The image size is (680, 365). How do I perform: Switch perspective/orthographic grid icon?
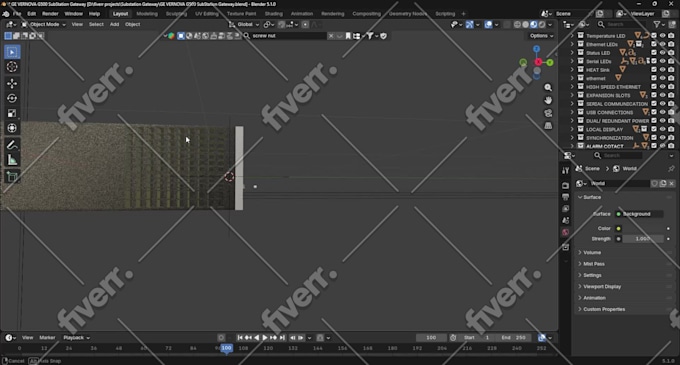click(548, 125)
